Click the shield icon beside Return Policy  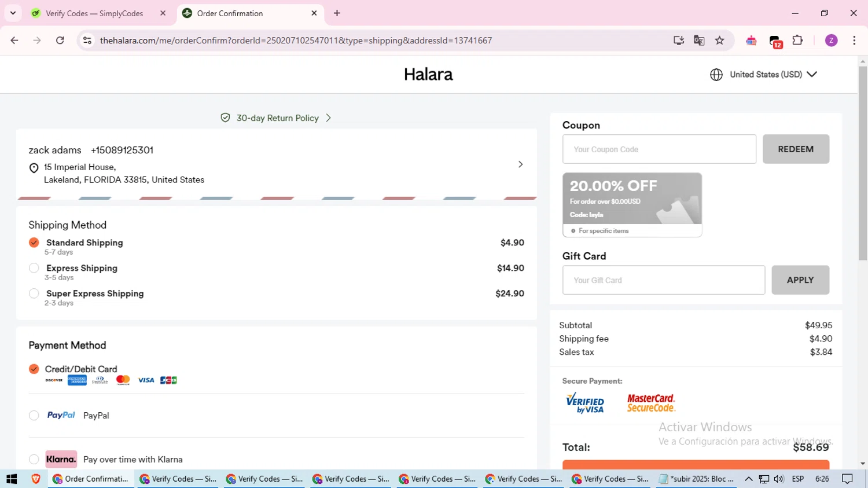(225, 118)
